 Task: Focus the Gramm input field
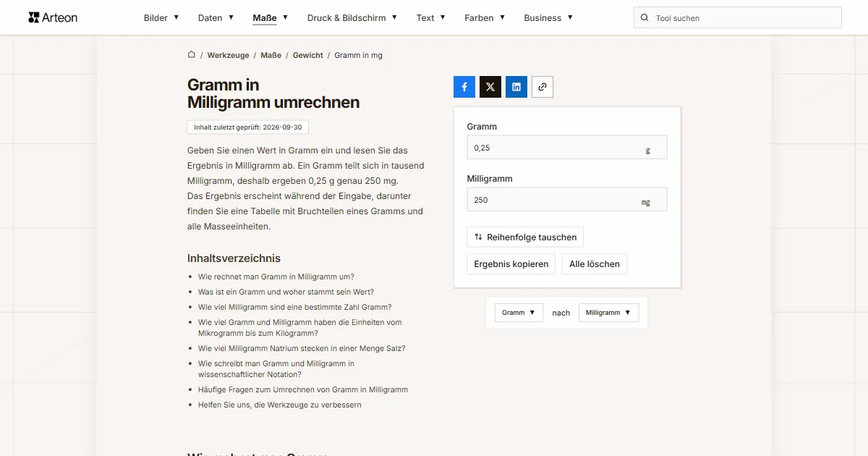click(567, 148)
